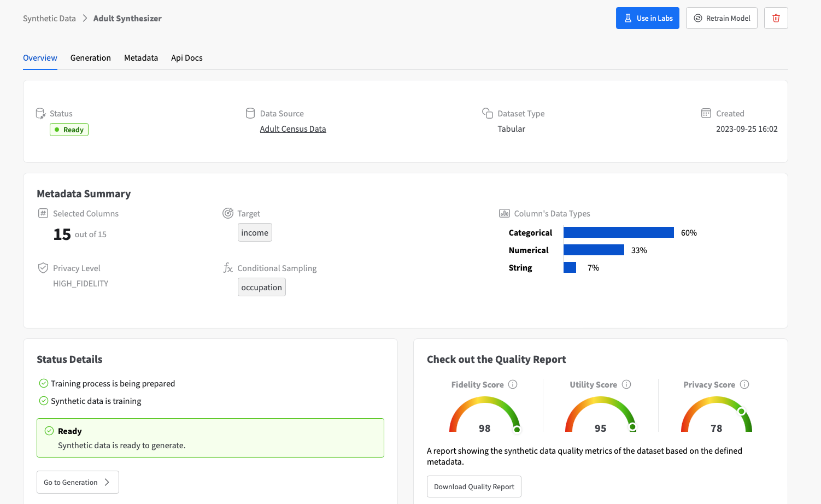The height and width of the screenshot is (504, 821).
Task: Click the Conditional Sampling fx icon
Action: (228, 268)
